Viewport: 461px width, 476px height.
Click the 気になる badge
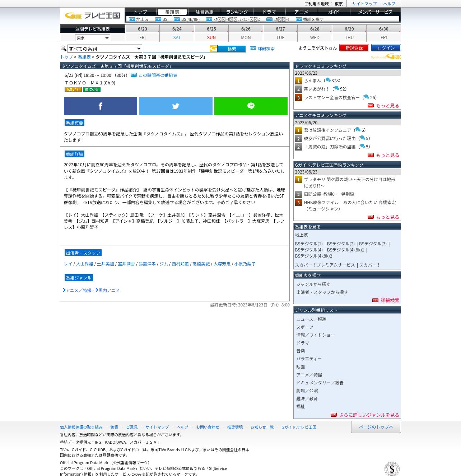pos(92,89)
